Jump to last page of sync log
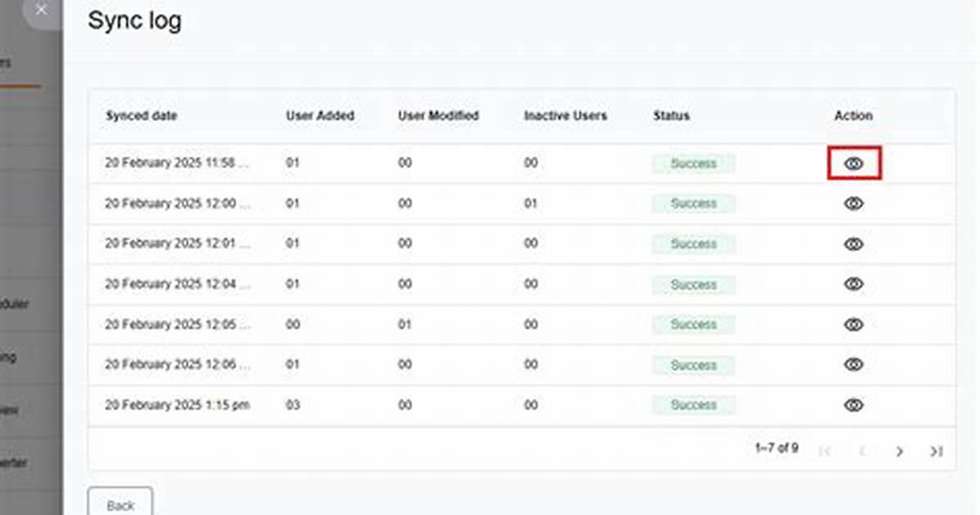Viewport: 980px width, 515px height. tap(937, 451)
